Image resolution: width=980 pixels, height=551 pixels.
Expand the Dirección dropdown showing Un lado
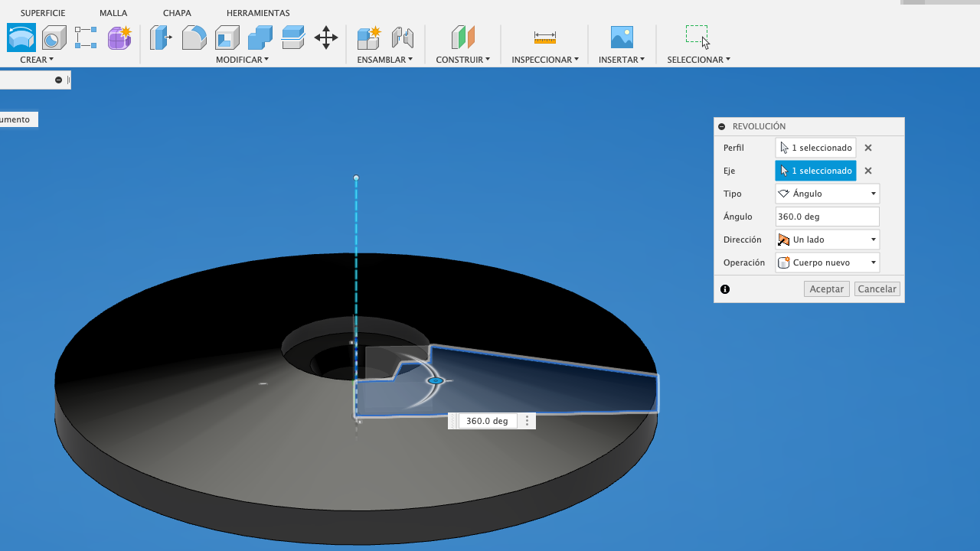(x=827, y=240)
